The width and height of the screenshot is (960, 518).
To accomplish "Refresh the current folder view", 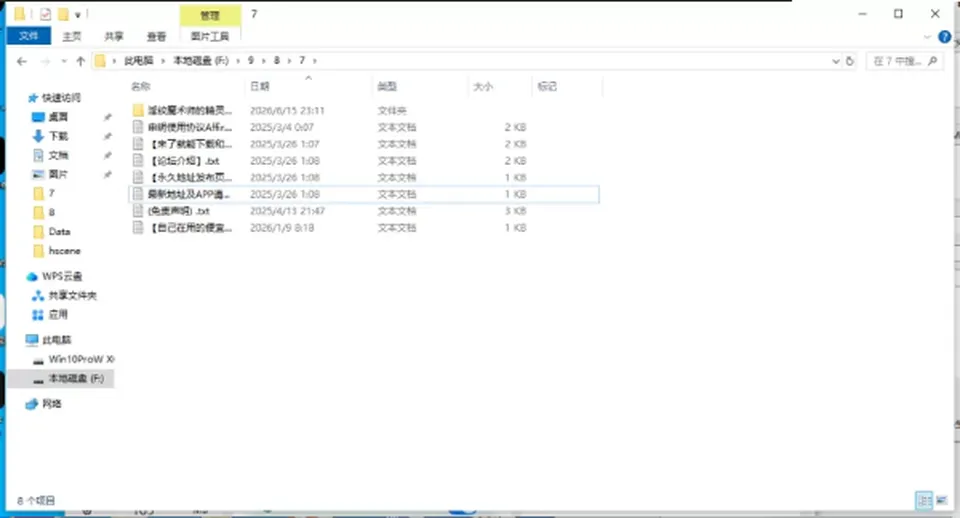I will [850, 61].
